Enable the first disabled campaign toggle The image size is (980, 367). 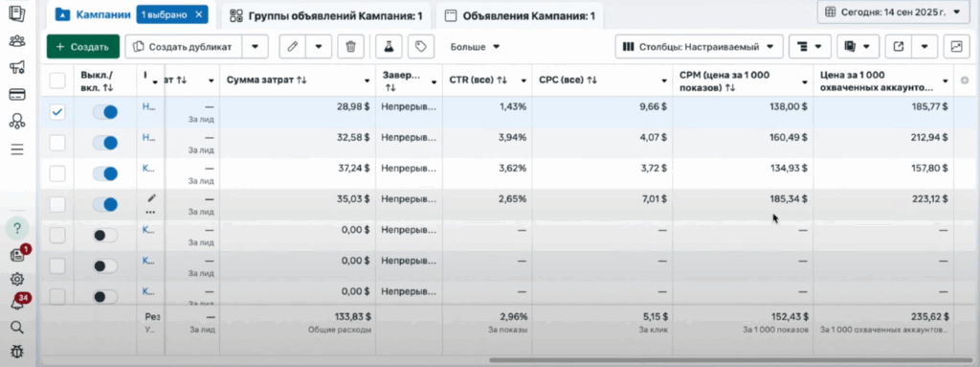pos(105,236)
